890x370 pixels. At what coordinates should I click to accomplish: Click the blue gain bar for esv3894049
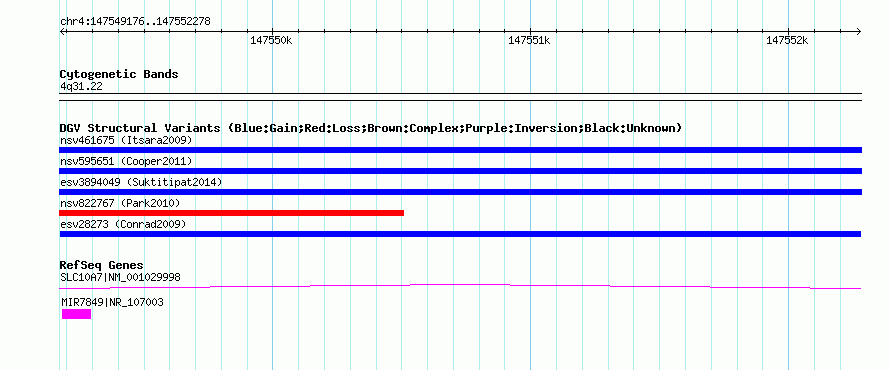tap(460, 192)
